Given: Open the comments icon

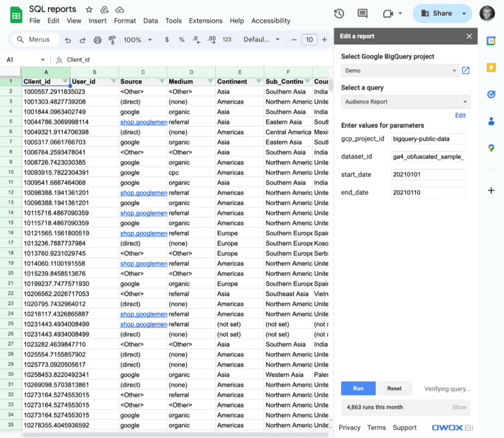Looking at the screenshot, I should pyautogui.click(x=362, y=14).
